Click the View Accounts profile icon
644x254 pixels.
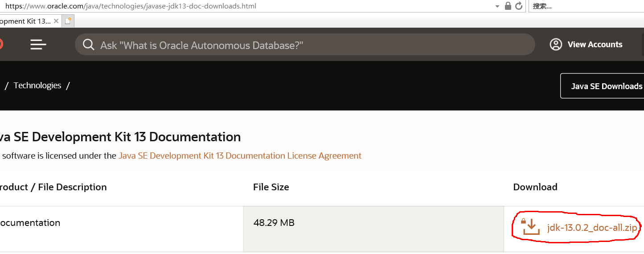[556, 45]
